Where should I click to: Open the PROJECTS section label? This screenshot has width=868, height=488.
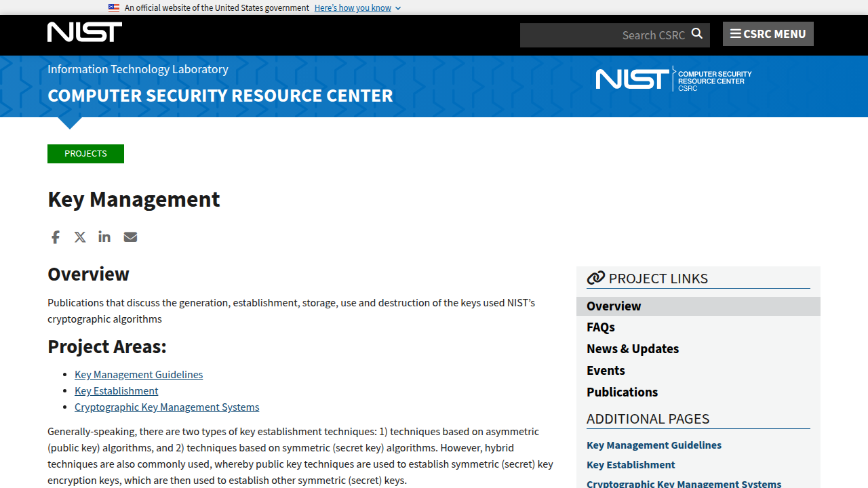[x=85, y=154]
